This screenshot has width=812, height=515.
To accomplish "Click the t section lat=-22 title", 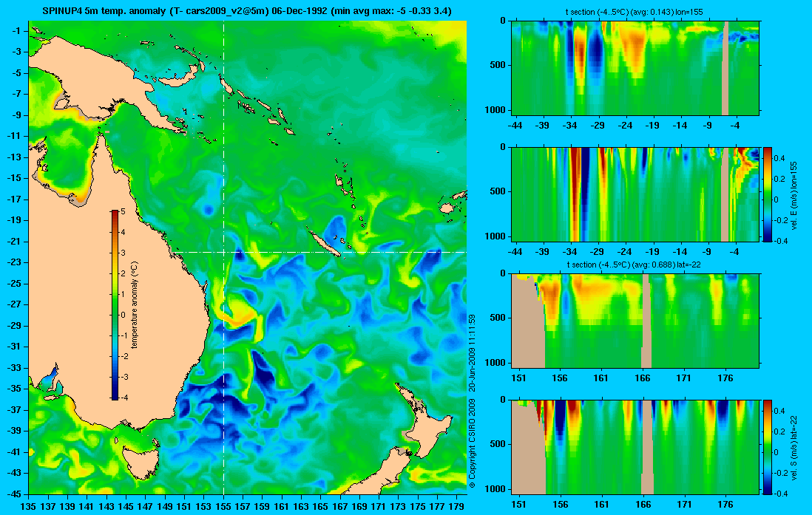I will point(635,265).
